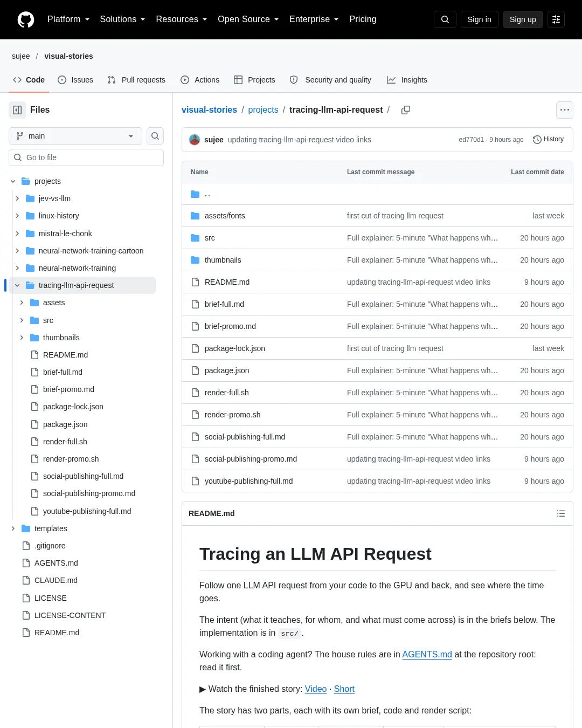Image resolution: width=582 pixels, height=728 pixels.
Task: Expand sidebar thumbnails folder chevron
Action: click(x=22, y=338)
